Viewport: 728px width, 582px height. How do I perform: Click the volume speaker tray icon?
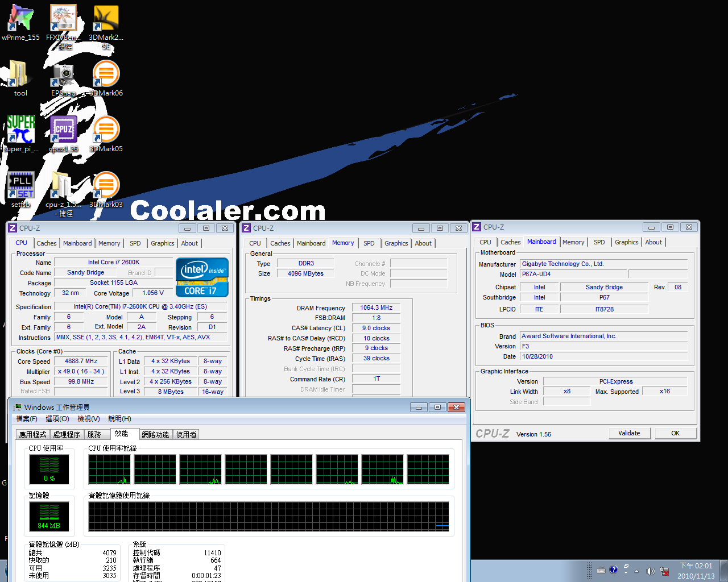point(650,571)
